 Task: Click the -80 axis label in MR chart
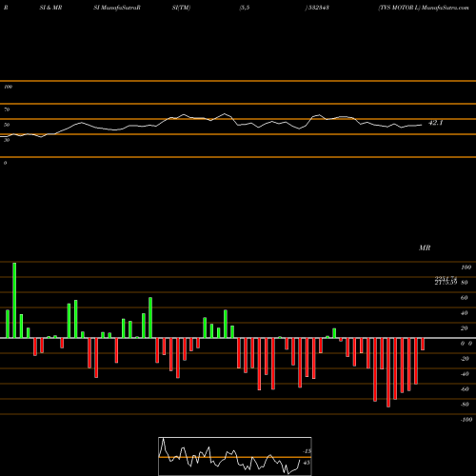click(465, 405)
